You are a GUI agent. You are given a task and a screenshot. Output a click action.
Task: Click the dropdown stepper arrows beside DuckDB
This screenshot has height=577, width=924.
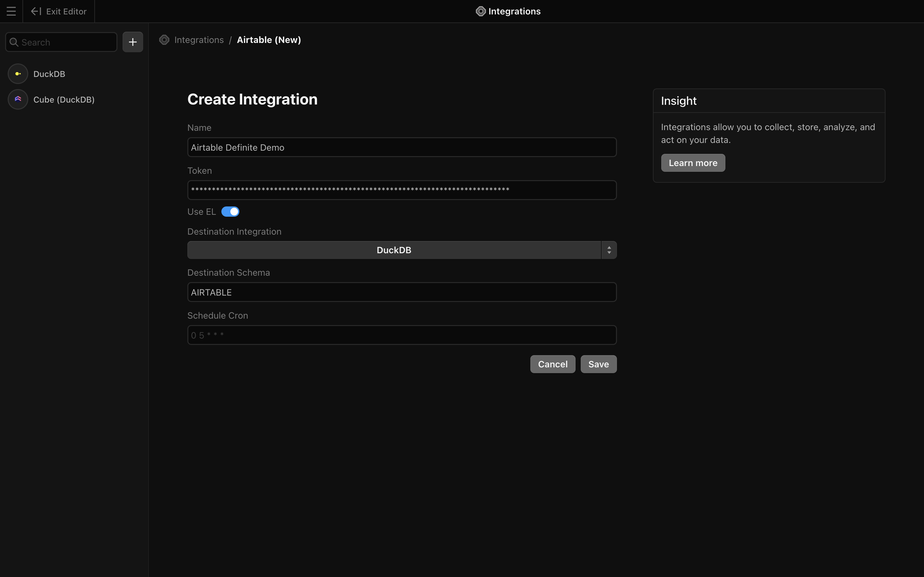(609, 250)
